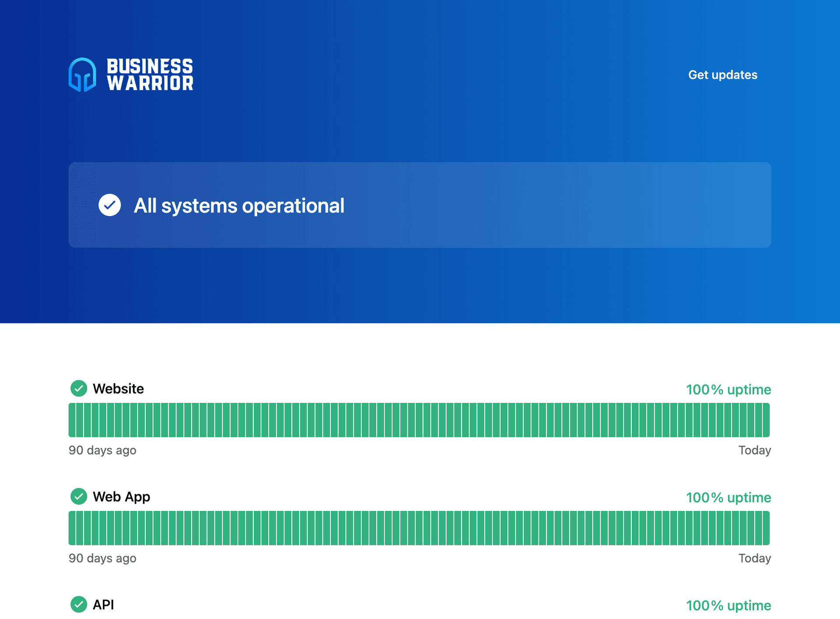The image size is (840, 619).
Task: Select the Website component label
Action: point(118,389)
